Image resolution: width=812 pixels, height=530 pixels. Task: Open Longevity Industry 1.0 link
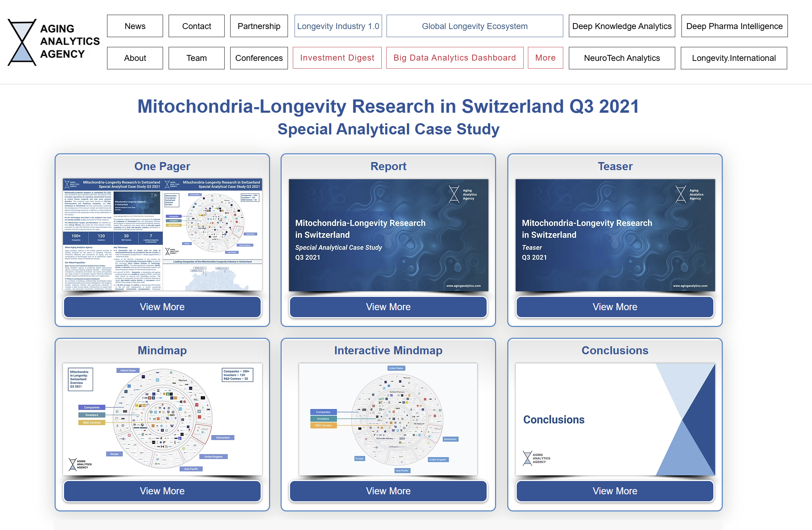click(x=338, y=26)
